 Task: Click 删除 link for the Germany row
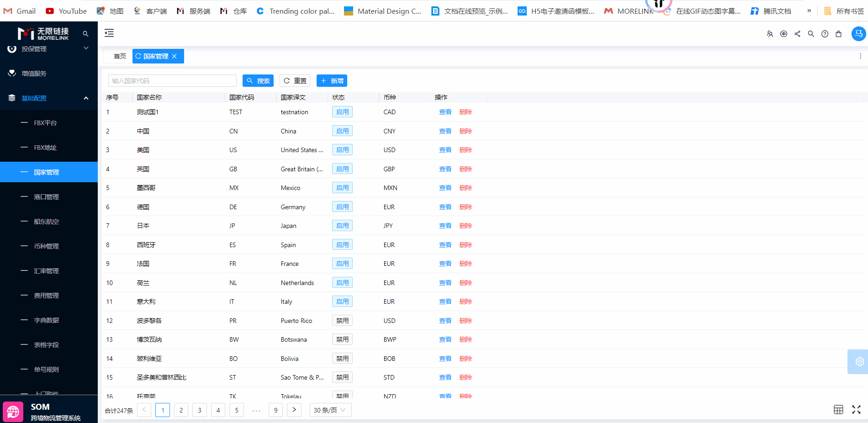(x=466, y=207)
